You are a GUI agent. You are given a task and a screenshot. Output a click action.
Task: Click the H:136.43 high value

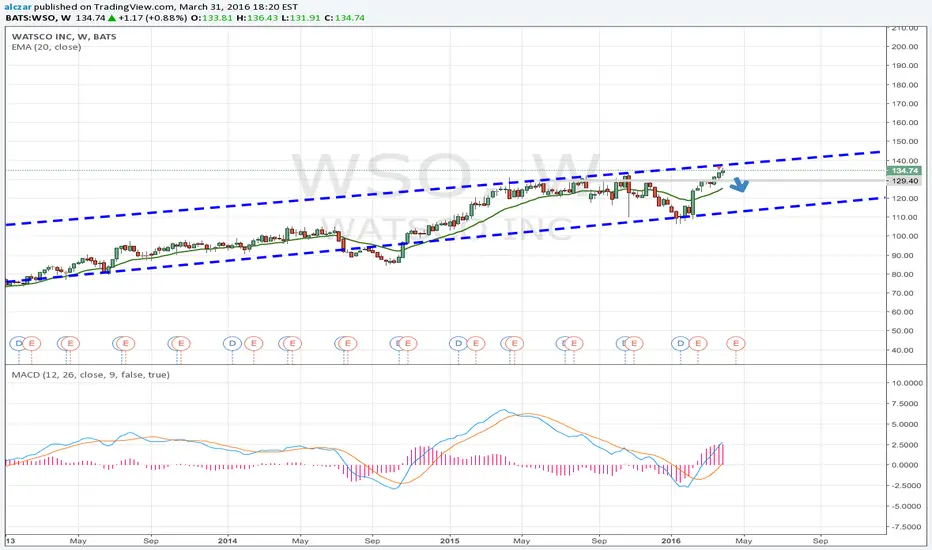tap(257, 18)
